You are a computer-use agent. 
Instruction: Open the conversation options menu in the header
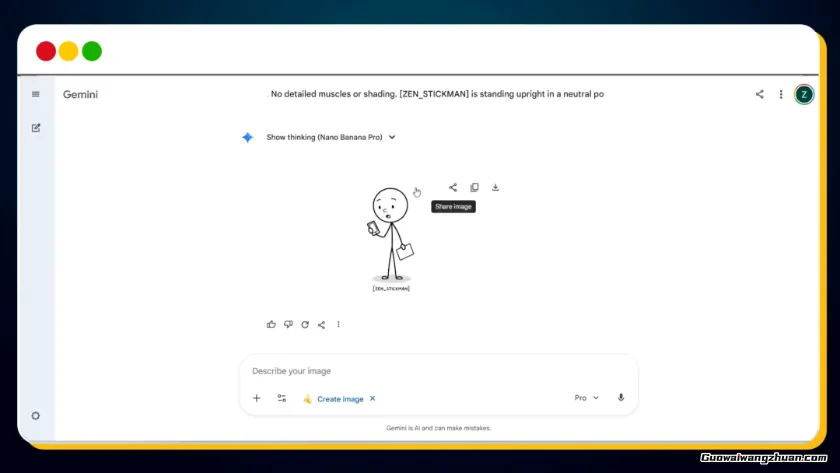781,94
